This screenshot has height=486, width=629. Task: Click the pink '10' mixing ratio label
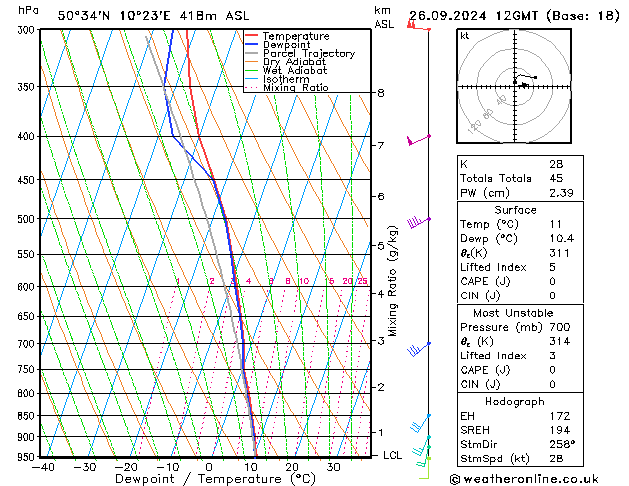pos(304,281)
